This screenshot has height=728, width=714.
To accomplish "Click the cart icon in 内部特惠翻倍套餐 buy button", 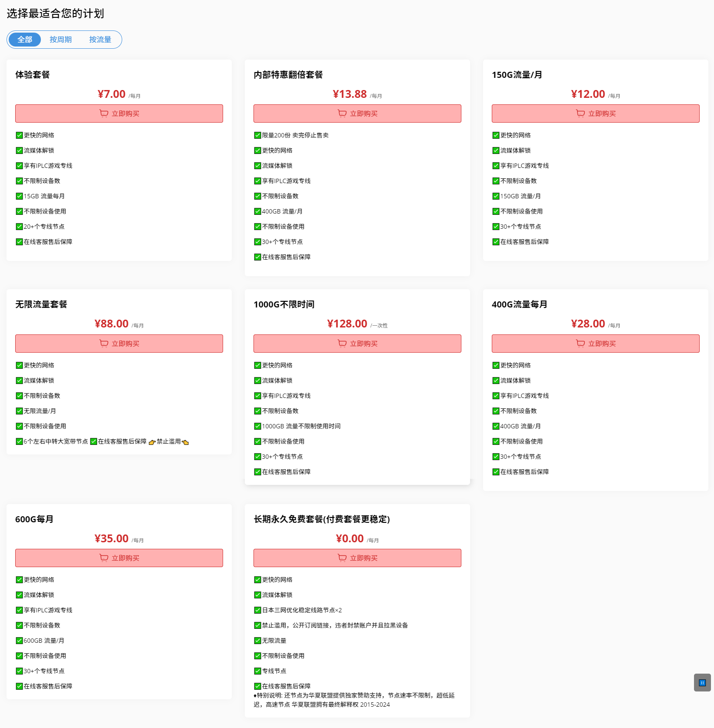I will (x=342, y=114).
